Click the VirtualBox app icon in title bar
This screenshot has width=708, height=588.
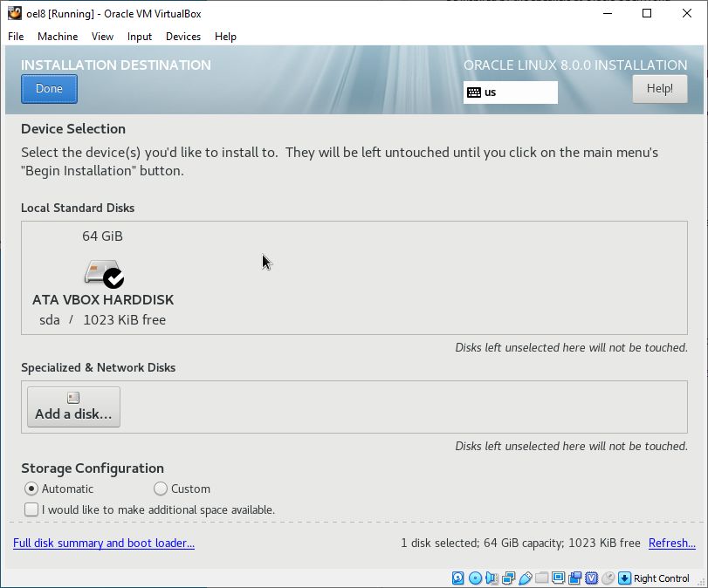(15, 13)
